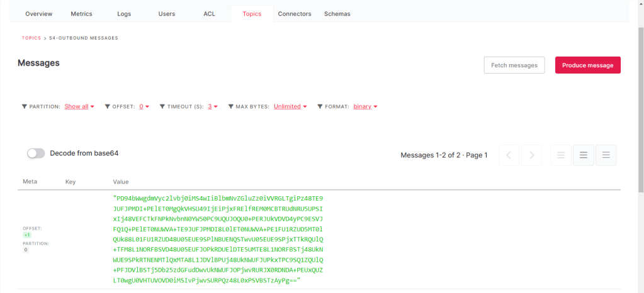Open the Schemas tab
The height and width of the screenshot is (293, 644).
337,14
